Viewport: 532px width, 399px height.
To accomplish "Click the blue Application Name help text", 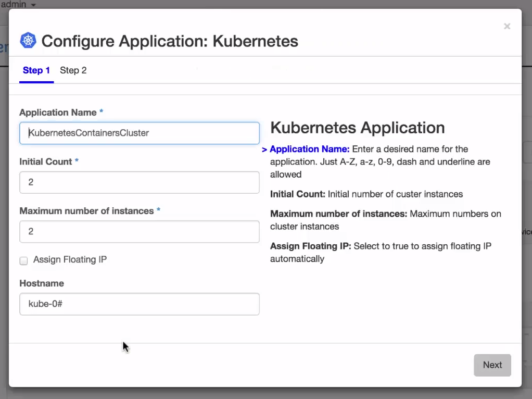I will [x=310, y=149].
